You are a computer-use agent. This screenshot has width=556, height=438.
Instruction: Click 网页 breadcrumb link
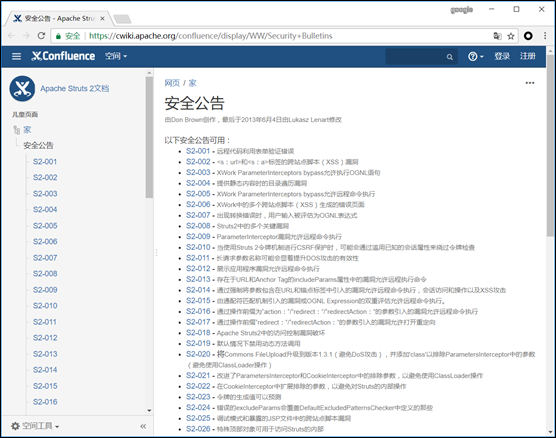172,83
